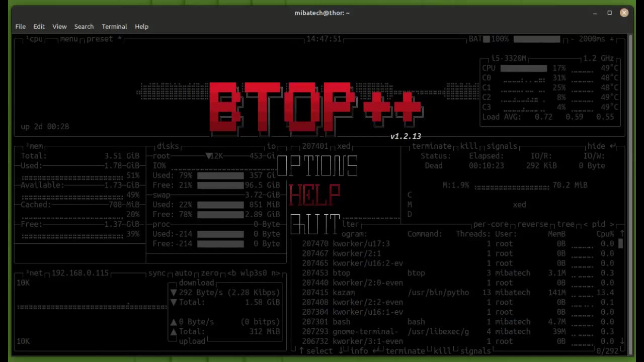Click total CPU usage bar at 17%
The width and height of the screenshot is (644, 362).
pyautogui.click(x=524, y=68)
